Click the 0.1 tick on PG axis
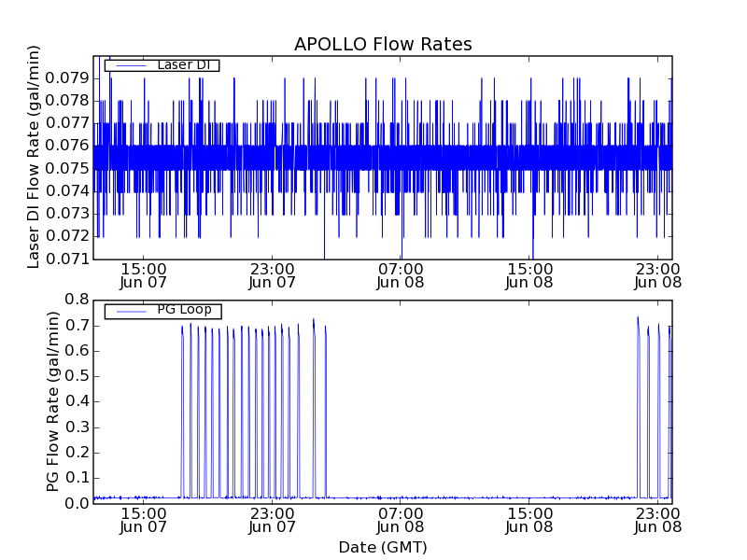This screenshot has height=560, width=747. point(78,478)
